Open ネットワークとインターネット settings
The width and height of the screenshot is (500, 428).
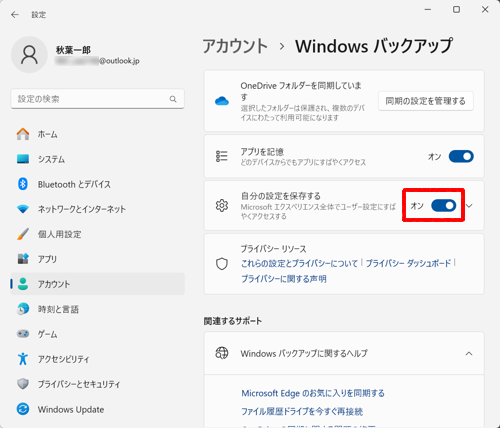coord(97,209)
